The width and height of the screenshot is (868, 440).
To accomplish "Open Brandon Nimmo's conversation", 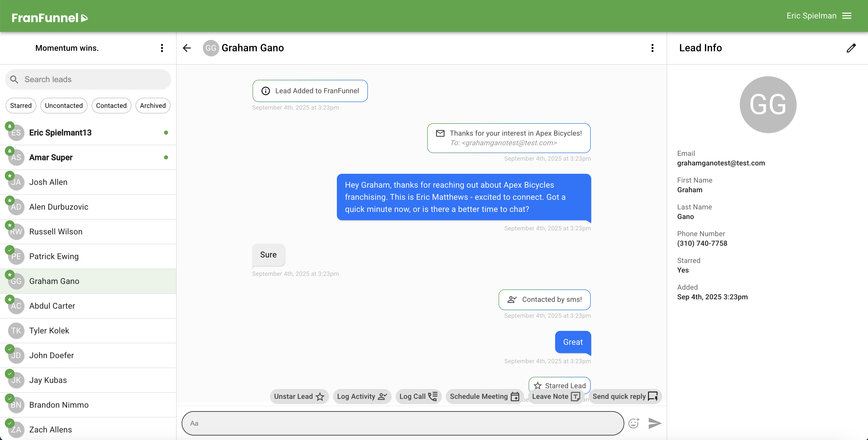I will coord(88,405).
